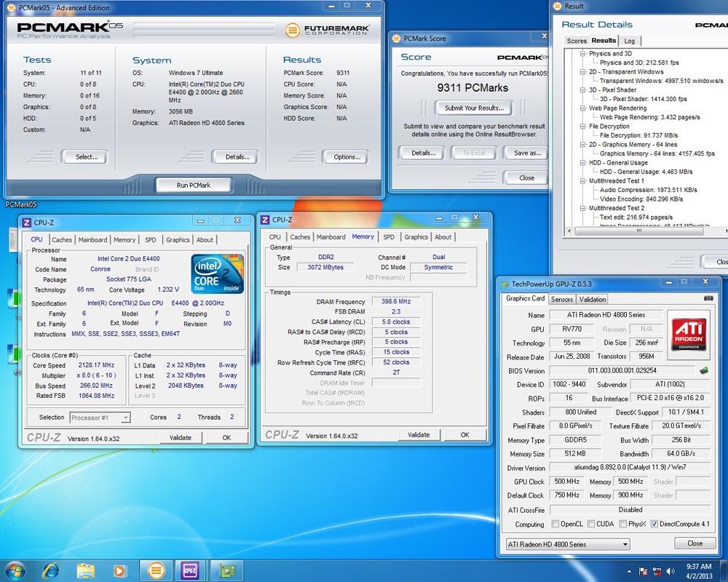Click the volume speaker tray icon
728x582 pixels.
click(x=670, y=571)
